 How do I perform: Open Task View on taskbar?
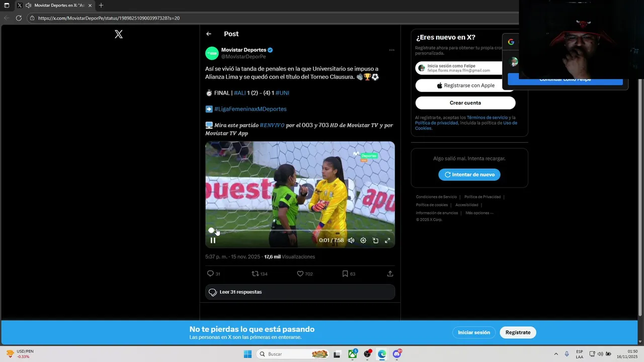tap(337, 354)
